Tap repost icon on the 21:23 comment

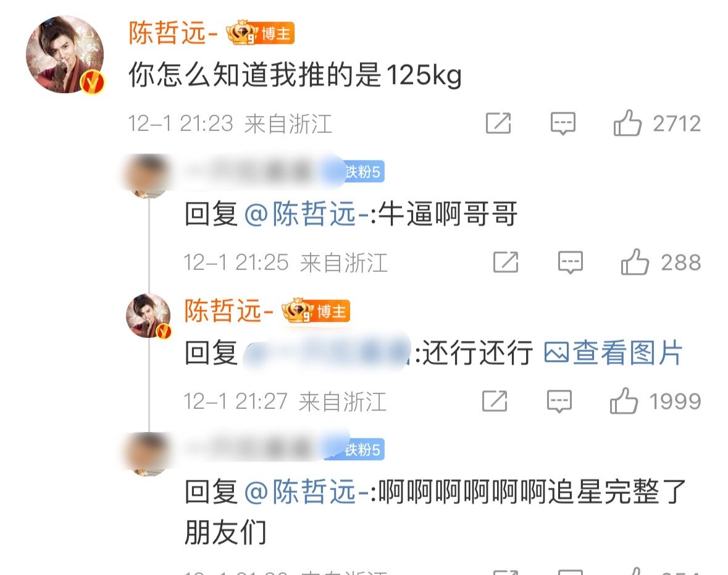pos(498,123)
